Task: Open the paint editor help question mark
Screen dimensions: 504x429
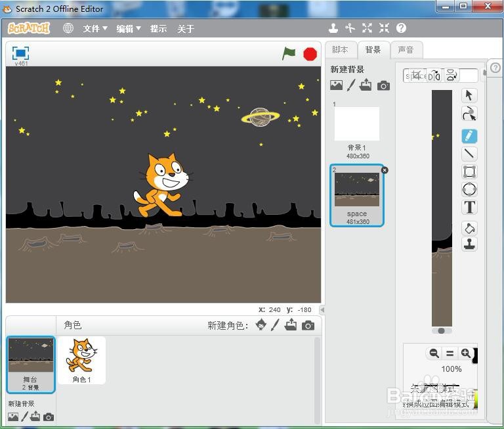Action: pos(495,68)
